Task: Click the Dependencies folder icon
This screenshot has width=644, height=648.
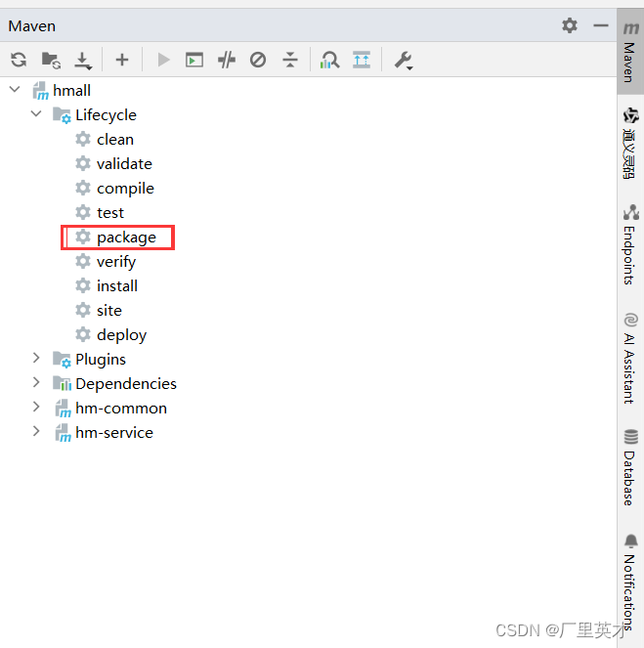Action: [x=62, y=383]
